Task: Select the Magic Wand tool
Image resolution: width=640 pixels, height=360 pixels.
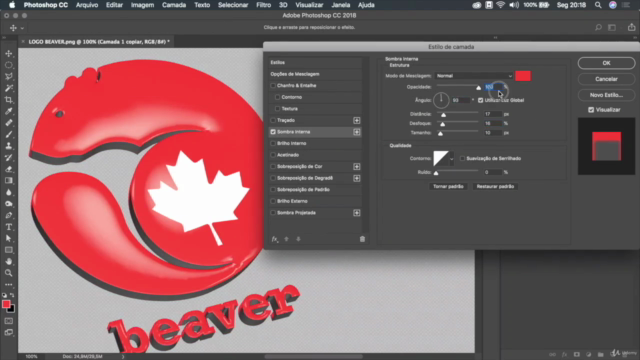Action: tap(9, 88)
